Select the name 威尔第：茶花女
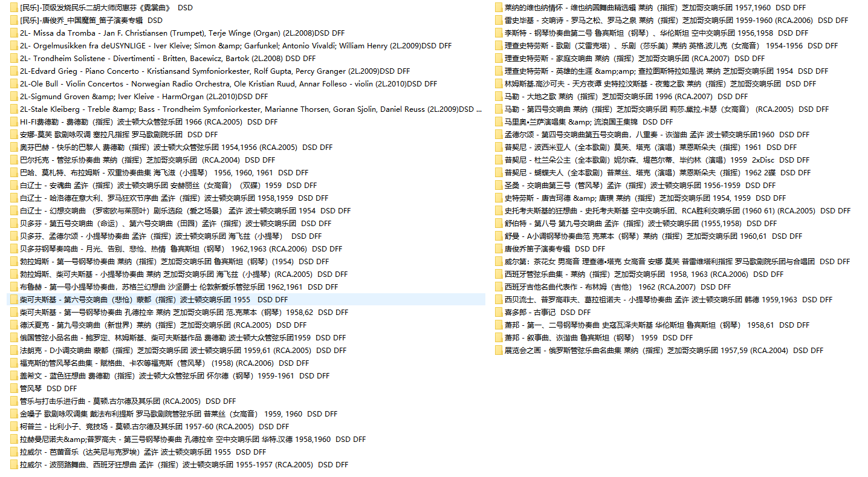Image resolution: width=868 pixels, height=477 pixels. (x=678, y=261)
